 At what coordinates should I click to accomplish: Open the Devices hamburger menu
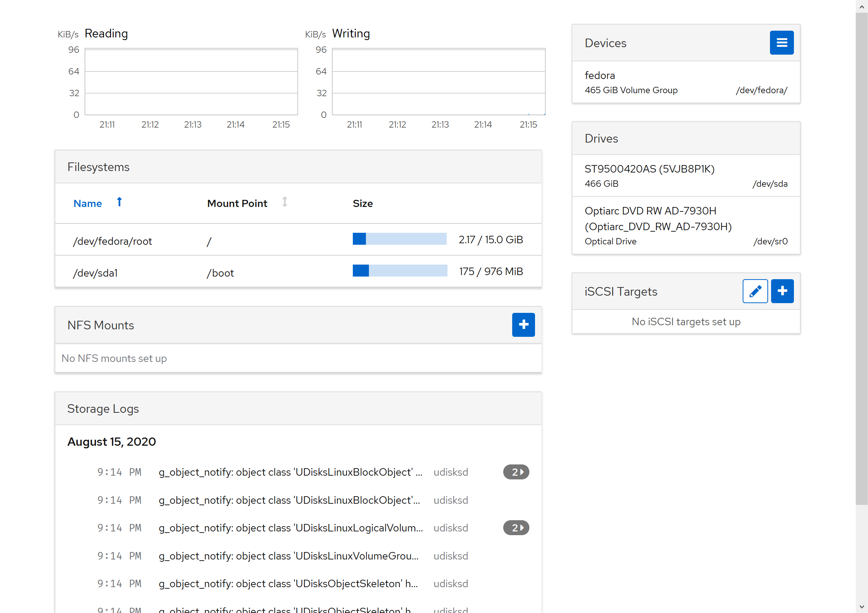click(x=782, y=43)
